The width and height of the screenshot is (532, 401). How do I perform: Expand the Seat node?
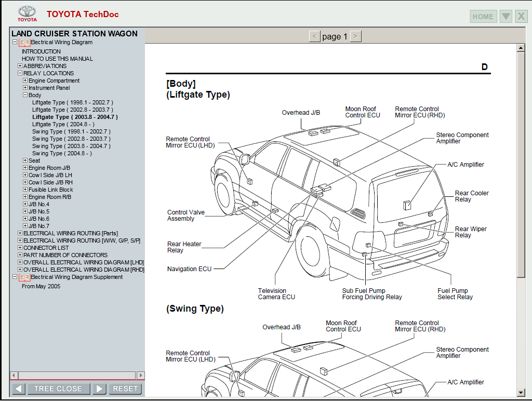(x=25, y=160)
